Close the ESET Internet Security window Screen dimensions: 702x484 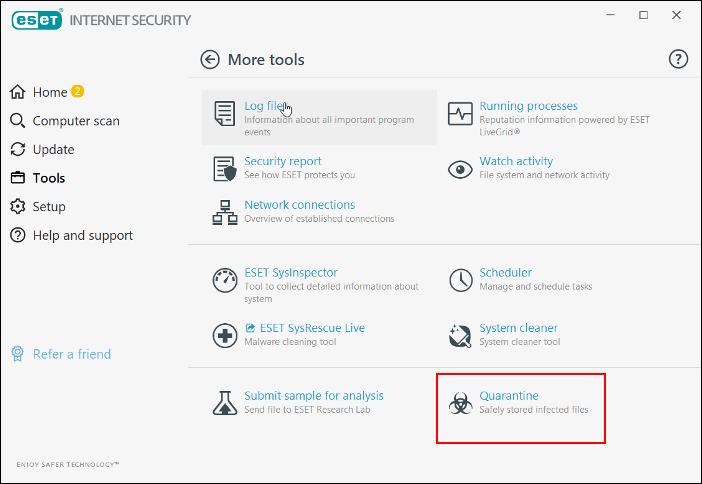(x=676, y=15)
